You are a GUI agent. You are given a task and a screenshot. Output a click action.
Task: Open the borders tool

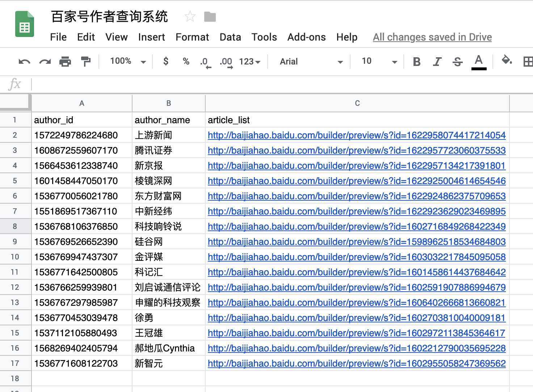coord(528,62)
